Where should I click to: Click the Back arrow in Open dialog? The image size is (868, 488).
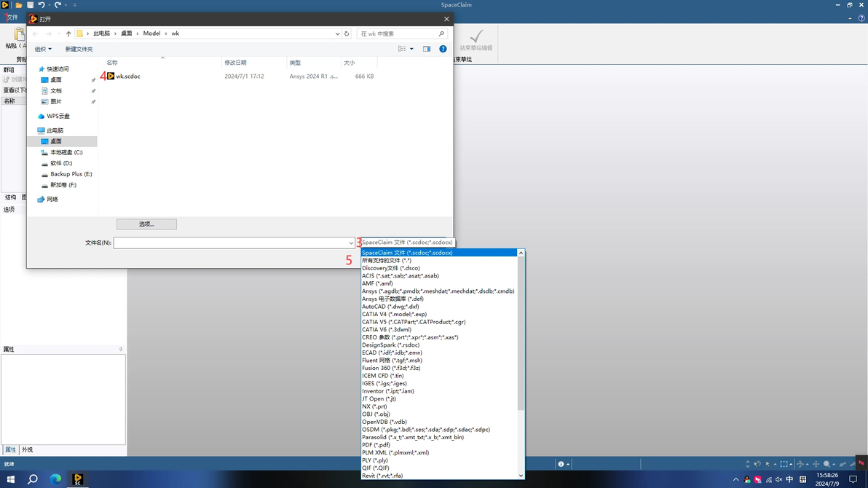pos(36,34)
